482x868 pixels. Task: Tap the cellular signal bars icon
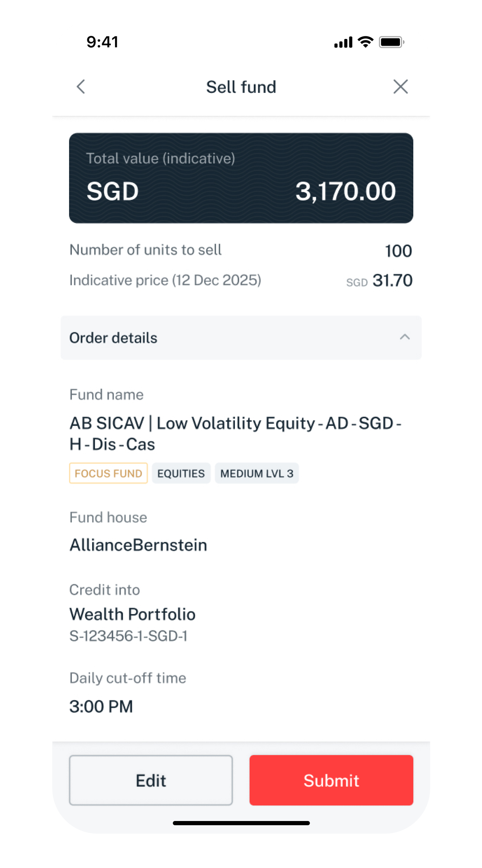click(343, 42)
